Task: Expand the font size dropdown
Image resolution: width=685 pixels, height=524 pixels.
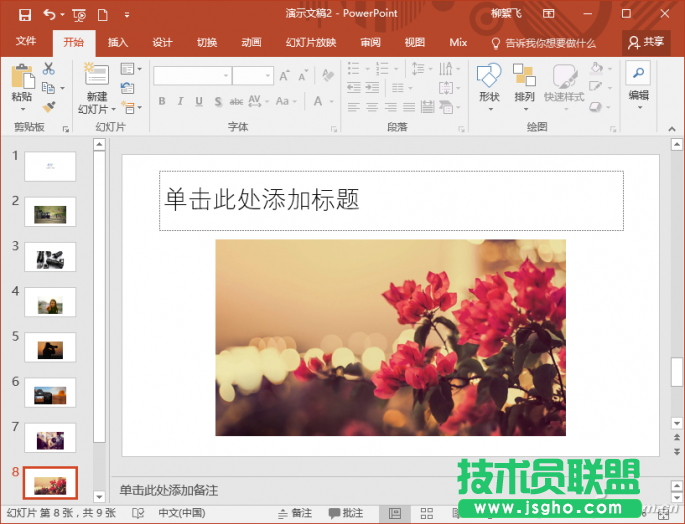Action: (267, 76)
